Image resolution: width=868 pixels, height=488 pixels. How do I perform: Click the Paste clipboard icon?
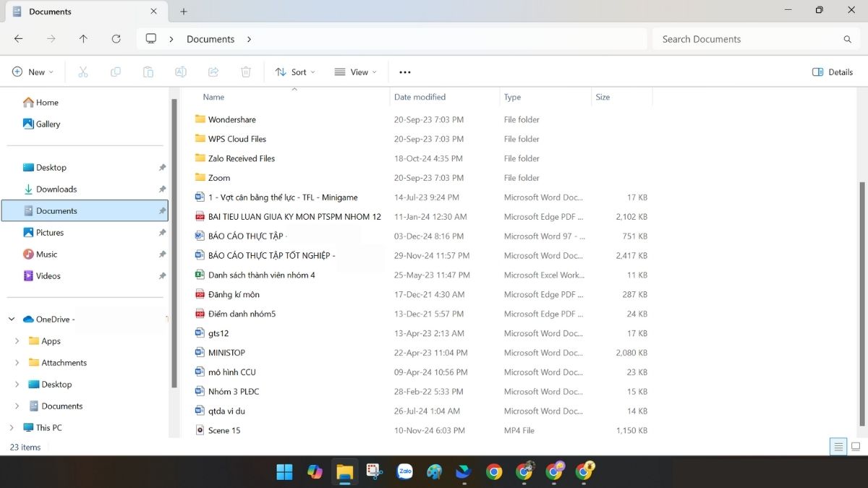[148, 72]
